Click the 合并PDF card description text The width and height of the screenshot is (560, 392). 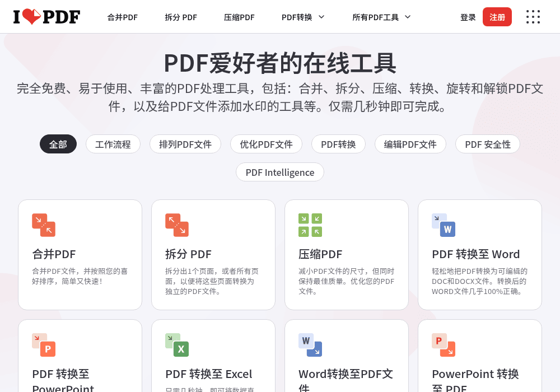click(x=80, y=276)
